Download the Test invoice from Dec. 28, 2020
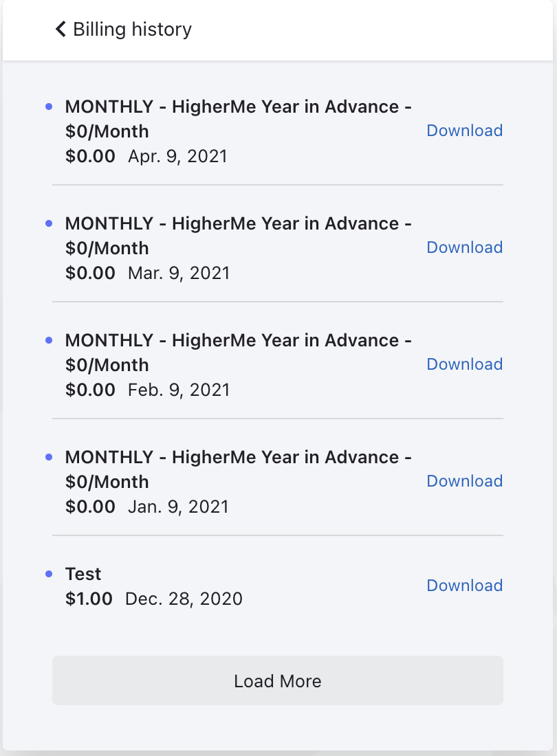This screenshot has height=756, width=557. pyautogui.click(x=464, y=586)
